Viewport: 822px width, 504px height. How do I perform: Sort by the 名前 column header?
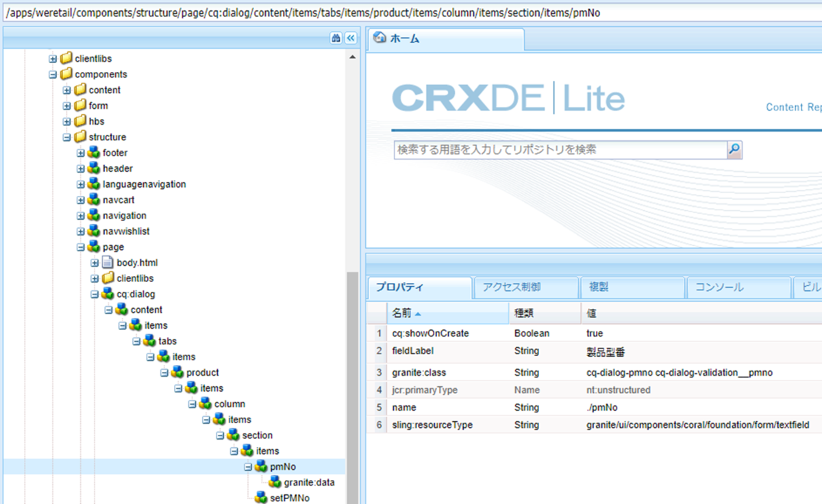coord(448,313)
